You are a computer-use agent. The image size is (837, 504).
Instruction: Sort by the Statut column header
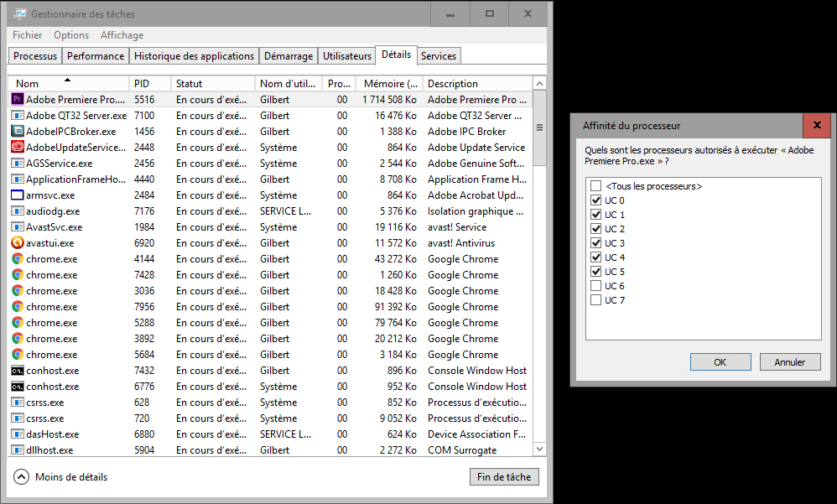[x=213, y=83]
